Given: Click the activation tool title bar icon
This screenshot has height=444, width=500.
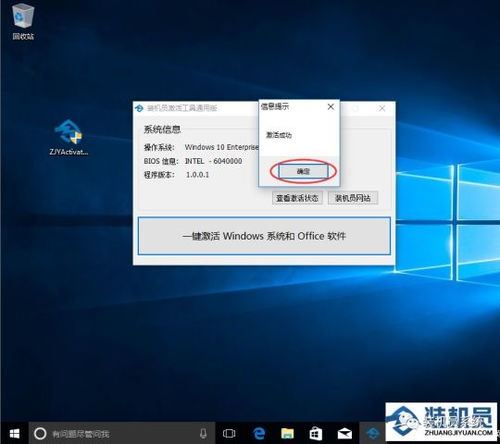Looking at the screenshot, I should coord(139,108).
